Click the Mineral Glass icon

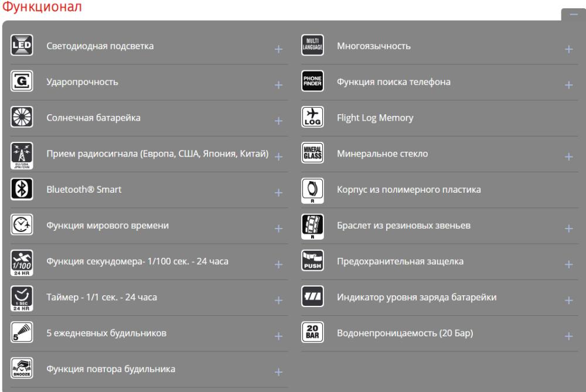312,154
